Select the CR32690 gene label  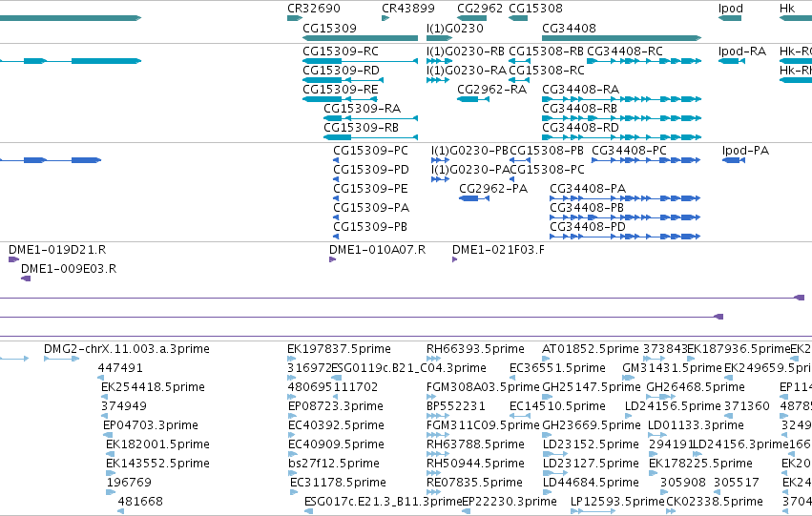coord(314,9)
